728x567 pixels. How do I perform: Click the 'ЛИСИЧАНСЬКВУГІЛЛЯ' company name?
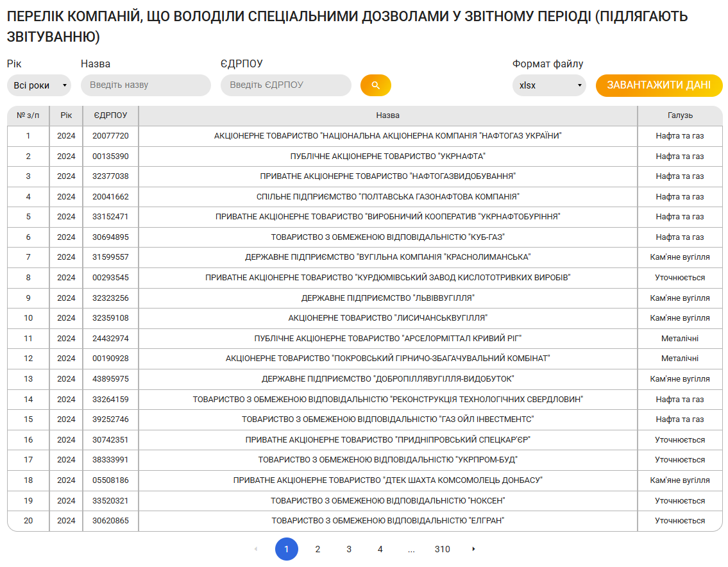pyautogui.click(x=387, y=318)
